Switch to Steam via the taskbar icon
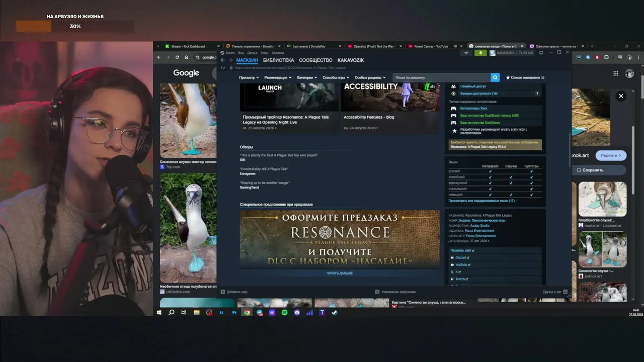The image size is (644, 362). (335, 312)
